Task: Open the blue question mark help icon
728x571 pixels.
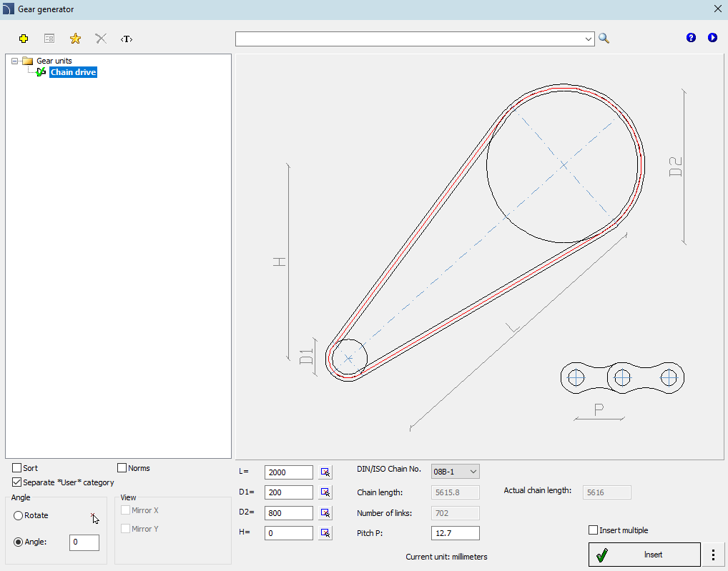Action: click(691, 38)
